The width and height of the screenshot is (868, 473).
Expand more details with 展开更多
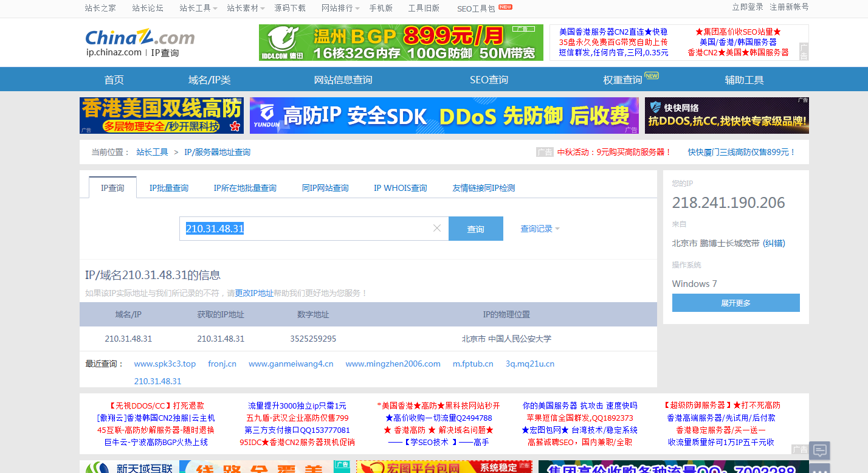(735, 303)
